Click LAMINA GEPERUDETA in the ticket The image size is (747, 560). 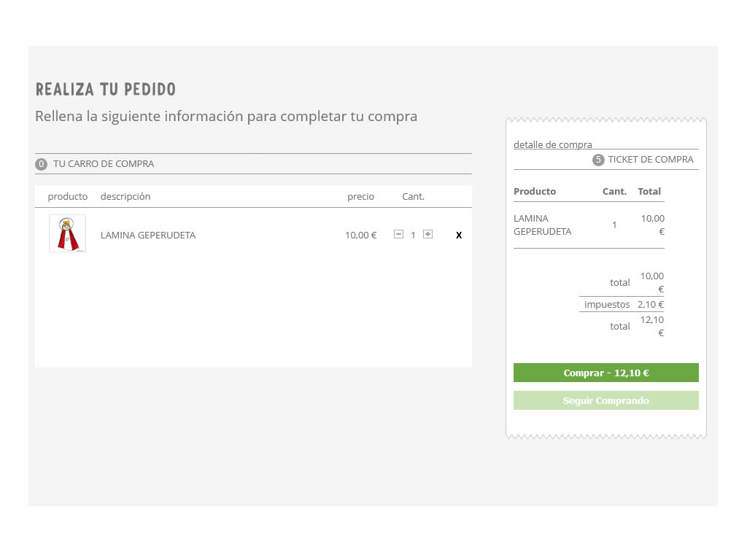coord(543,225)
